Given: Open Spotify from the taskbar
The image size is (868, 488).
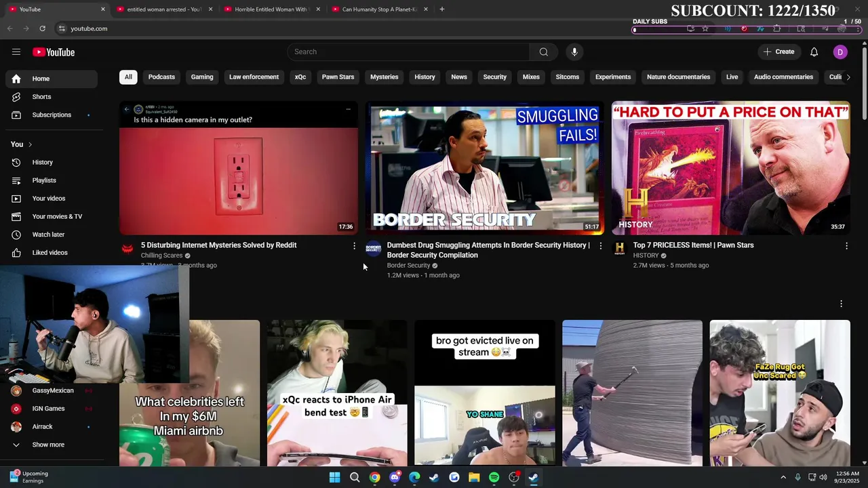Looking at the screenshot, I should pyautogui.click(x=494, y=477).
